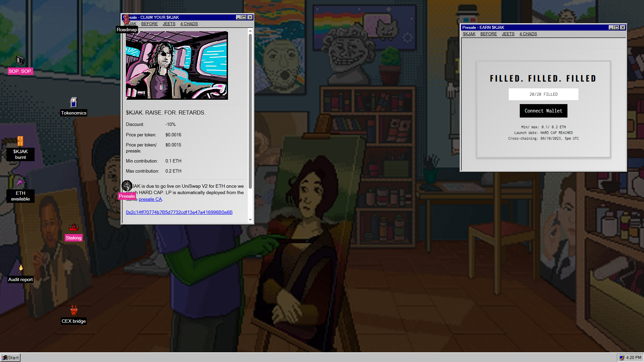Open the presale CA link
Image resolution: width=644 pixels, height=362 pixels.
(150, 199)
